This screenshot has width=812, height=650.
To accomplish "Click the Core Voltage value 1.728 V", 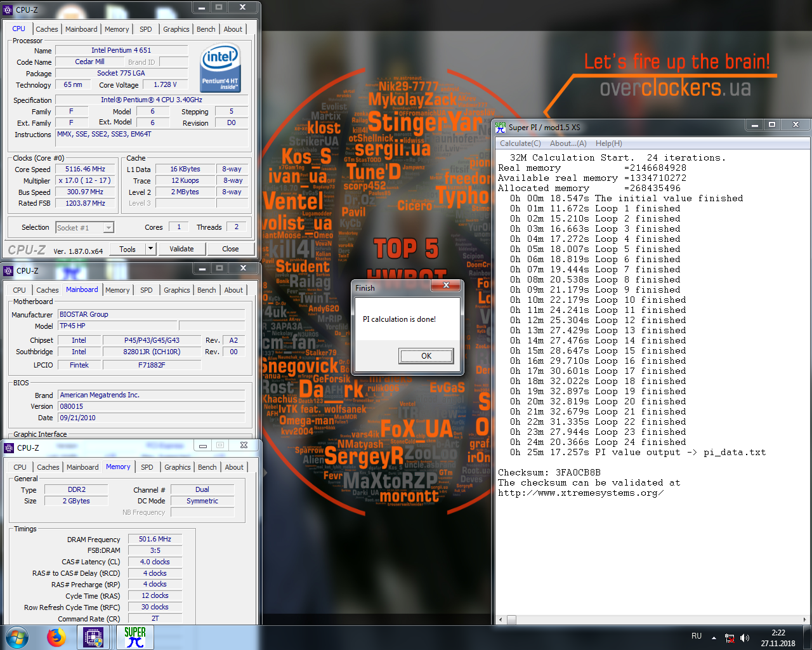I will 165,84.
